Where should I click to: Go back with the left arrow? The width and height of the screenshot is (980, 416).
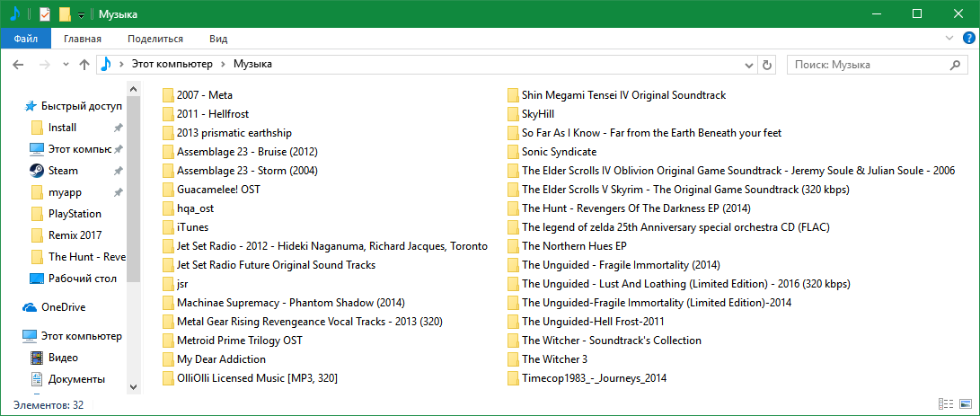tap(18, 65)
